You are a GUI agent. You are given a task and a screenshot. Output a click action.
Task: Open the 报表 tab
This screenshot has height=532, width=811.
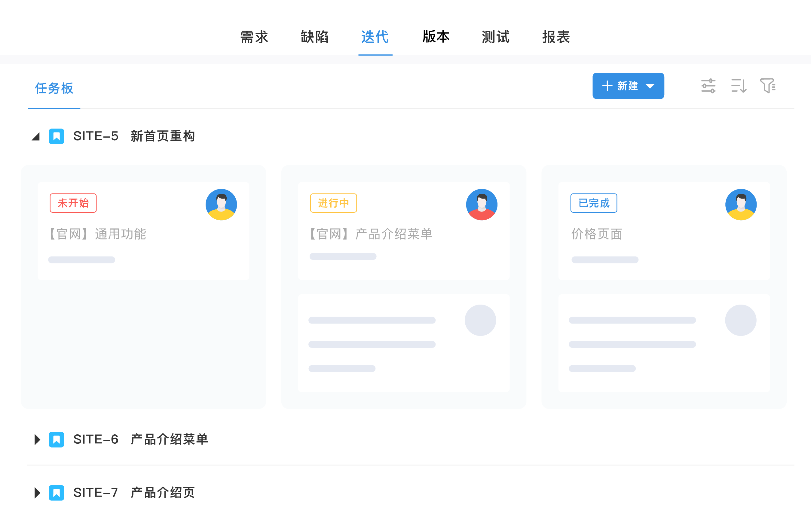556,37
